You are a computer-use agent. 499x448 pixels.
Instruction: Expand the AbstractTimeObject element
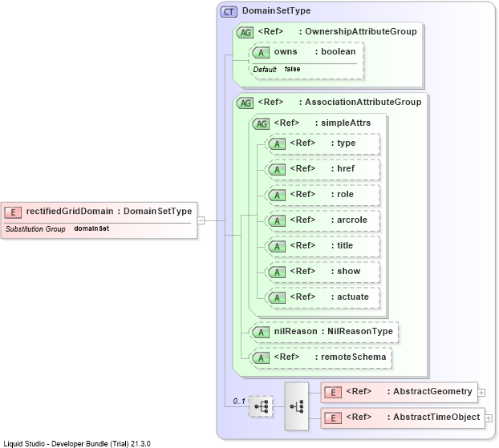(x=489, y=418)
